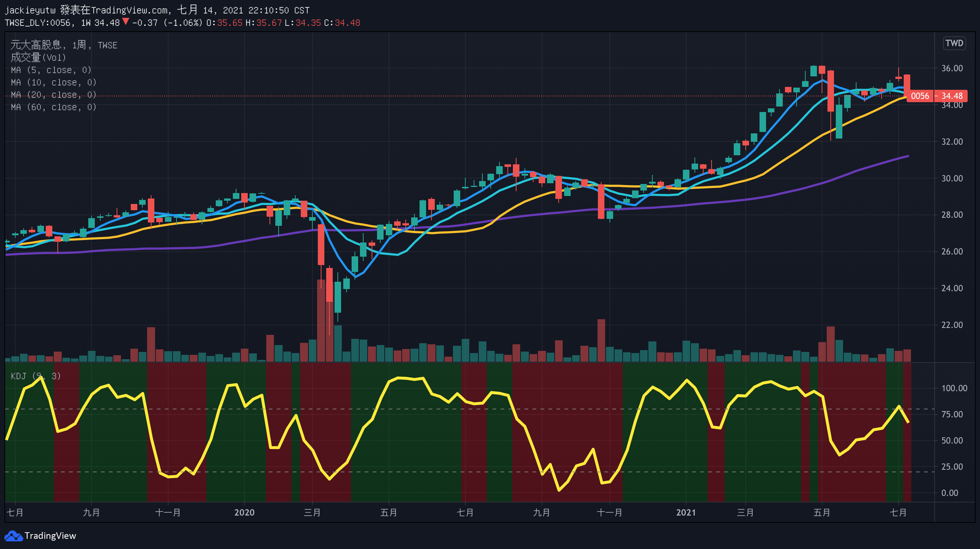Viewport: 980px width, 549px height.
Task: Click the TWSE_DLY:0056 ticker text in header
Action: coord(37,23)
